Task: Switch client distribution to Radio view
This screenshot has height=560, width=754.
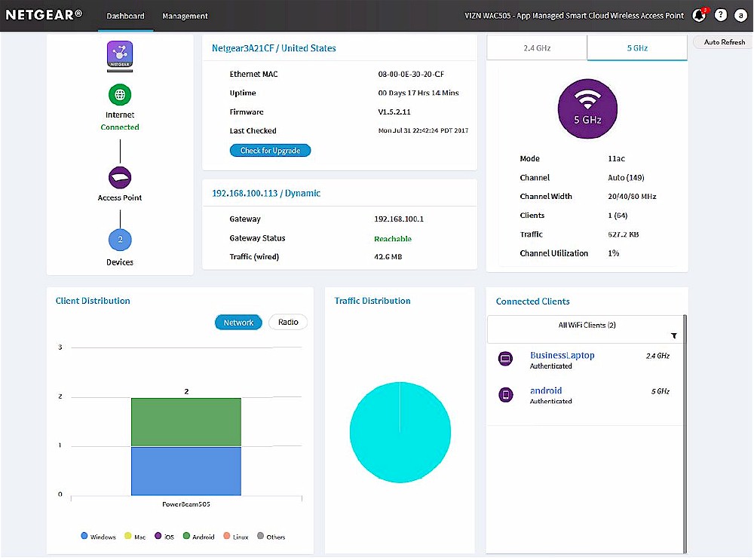Action: pyautogui.click(x=288, y=322)
